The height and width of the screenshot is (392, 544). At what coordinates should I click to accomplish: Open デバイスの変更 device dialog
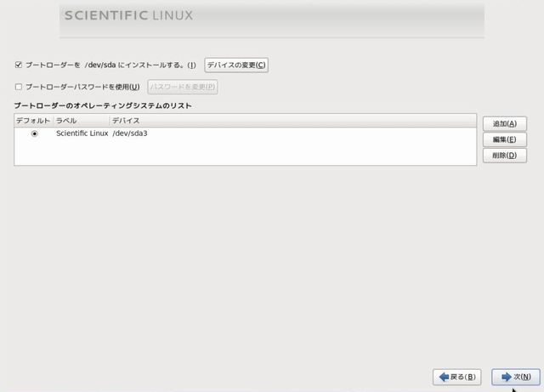pyautogui.click(x=236, y=65)
